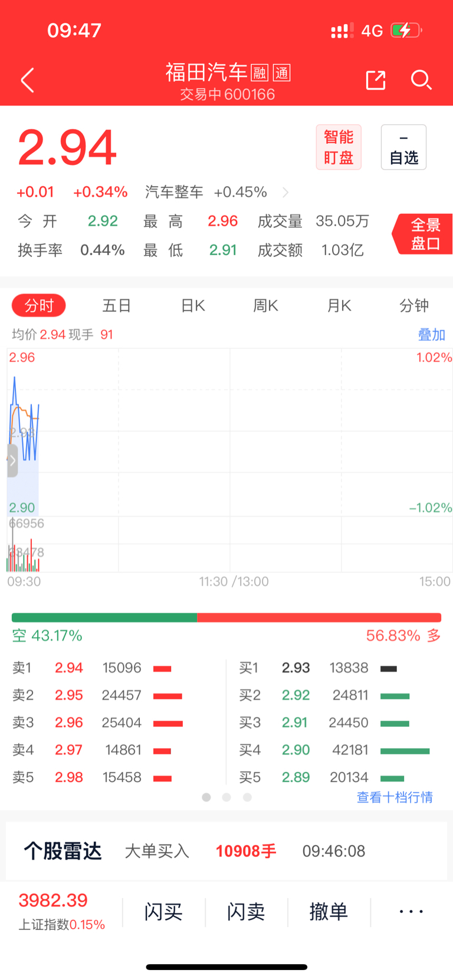Toggle 叠加 overlay on chart
Image resolution: width=453 pixels, height=980 pixels.
(431, 335)
